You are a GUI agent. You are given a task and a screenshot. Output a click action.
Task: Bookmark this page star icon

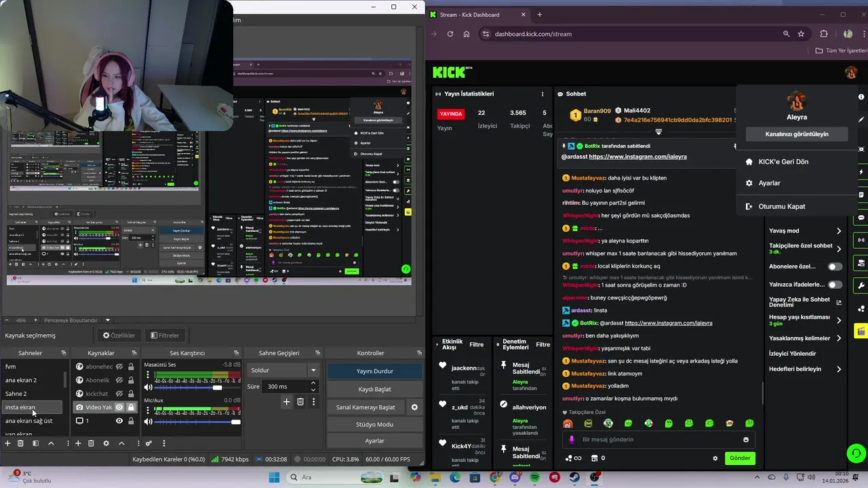801,34
